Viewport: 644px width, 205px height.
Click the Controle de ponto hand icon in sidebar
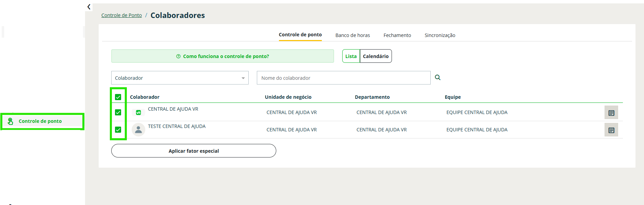pyautogui.click(x=11, y=121)
